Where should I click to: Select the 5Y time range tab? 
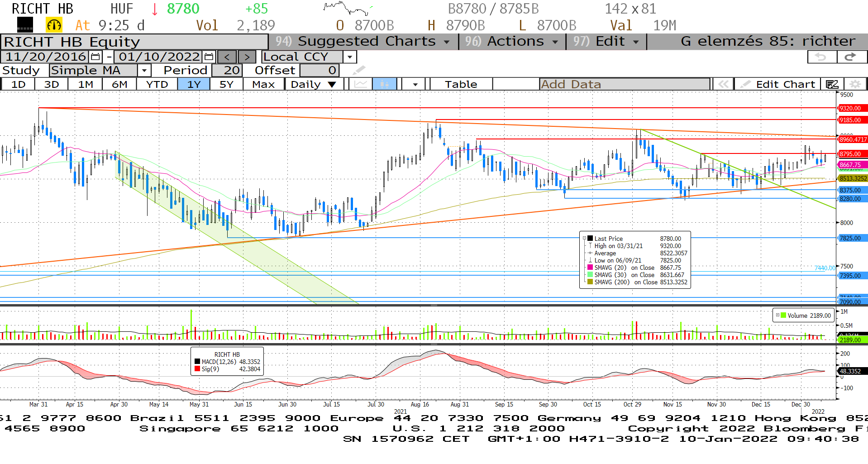[226, 84]
